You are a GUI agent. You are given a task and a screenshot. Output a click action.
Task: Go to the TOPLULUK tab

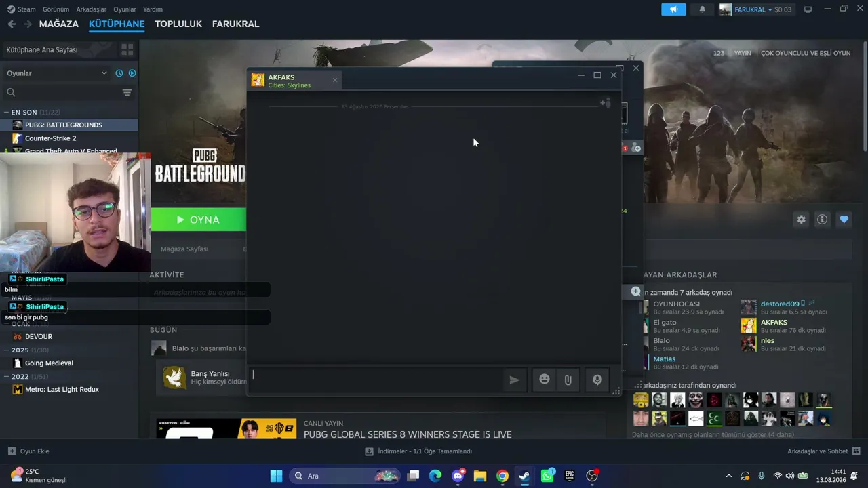(178, 24)
